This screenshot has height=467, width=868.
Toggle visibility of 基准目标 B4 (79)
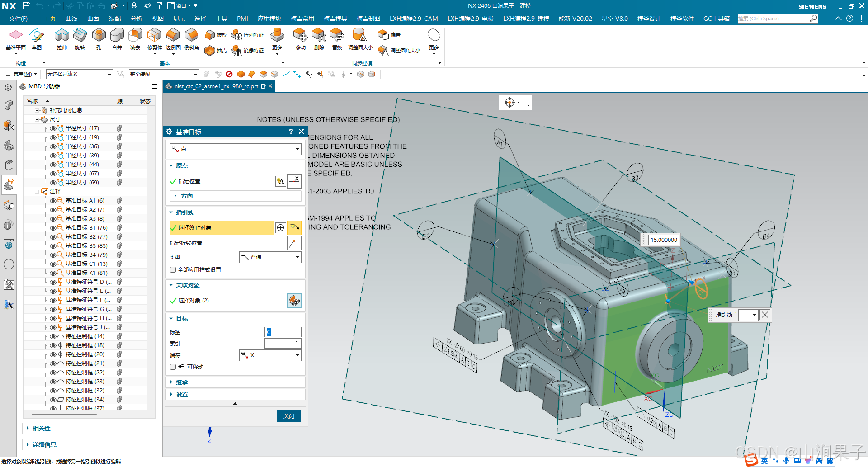tap(53, 255)
